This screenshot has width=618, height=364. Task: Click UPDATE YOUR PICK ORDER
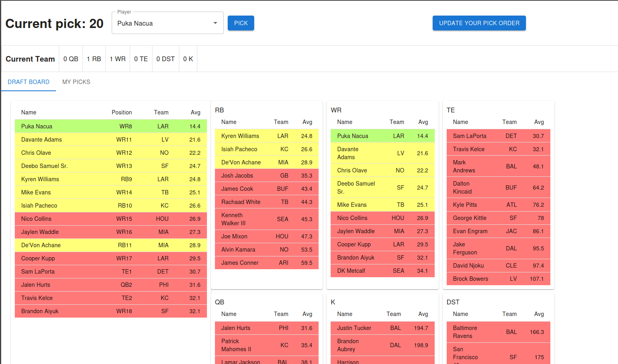point(479,23)
